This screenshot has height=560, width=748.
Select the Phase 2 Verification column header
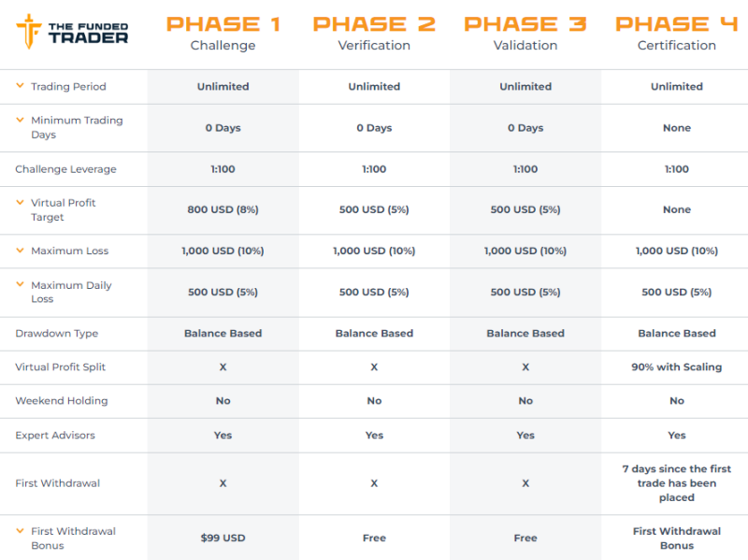click(x=374, y=33)
